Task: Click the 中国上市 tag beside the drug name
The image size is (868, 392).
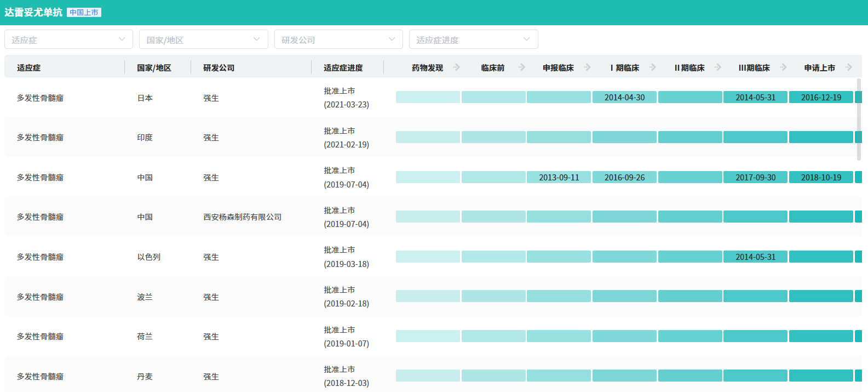Action: tap(84, 13)
